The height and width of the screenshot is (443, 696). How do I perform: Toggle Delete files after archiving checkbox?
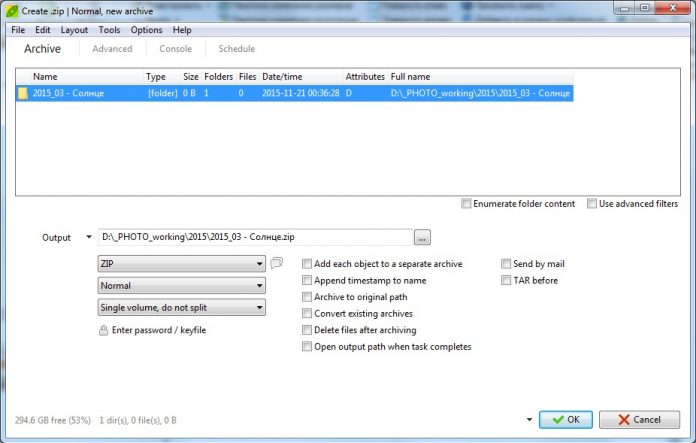pyautogui.click(x=307, y=330)
